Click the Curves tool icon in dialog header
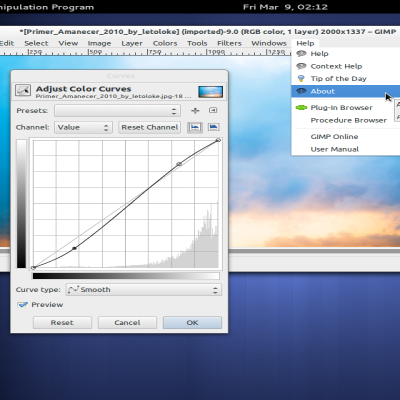 [x=23, y=90]
